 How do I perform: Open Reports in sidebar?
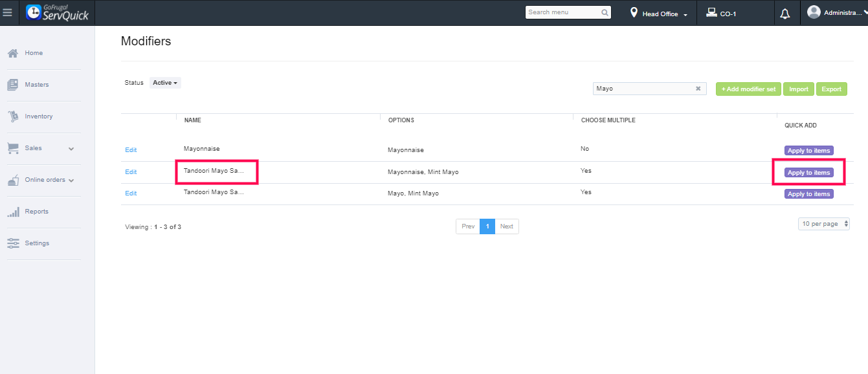pos(37,212)
